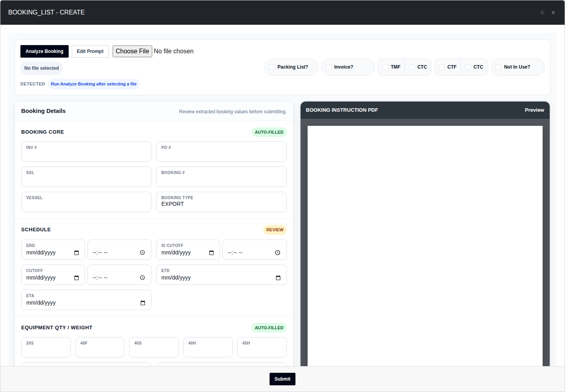
Task: Click the REVIEW badge beside SCHEDULE
Action: pos(275,230)
